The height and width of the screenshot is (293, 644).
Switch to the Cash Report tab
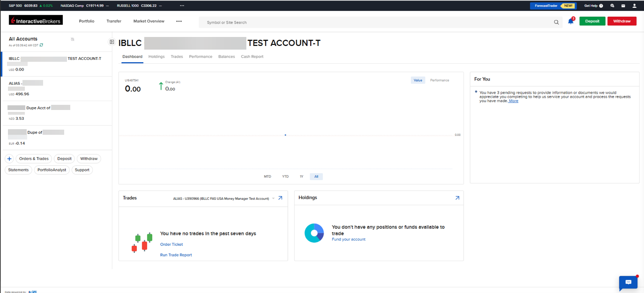[252, 57]
